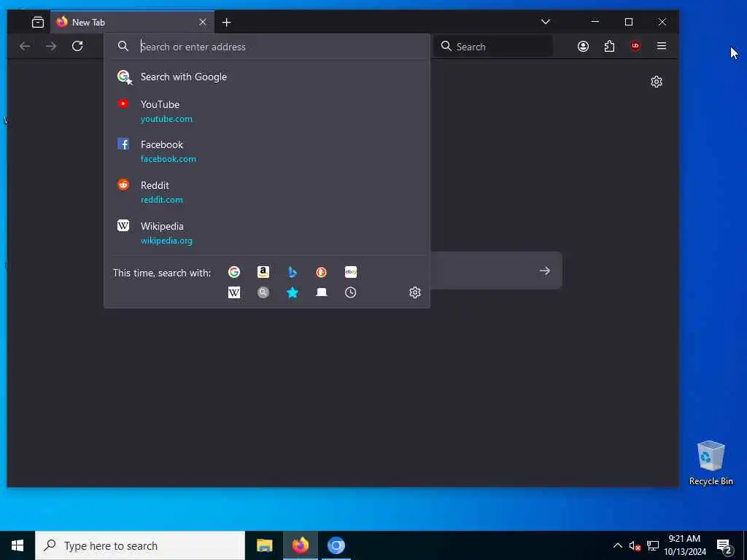Image resolution: width=747 pixels, height=560 pixels.
Task: Open the hamburger application menu
Action: (661, 46)
